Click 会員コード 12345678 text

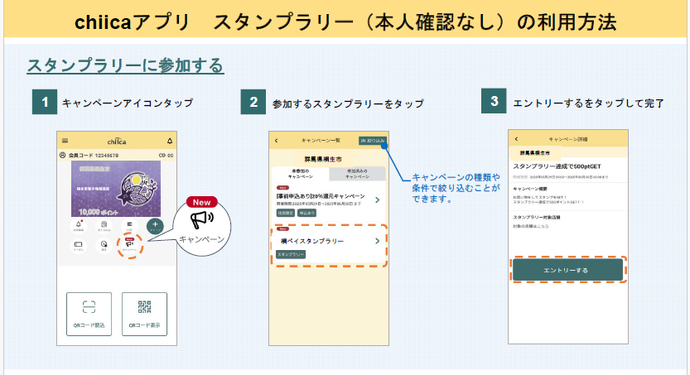93,155
